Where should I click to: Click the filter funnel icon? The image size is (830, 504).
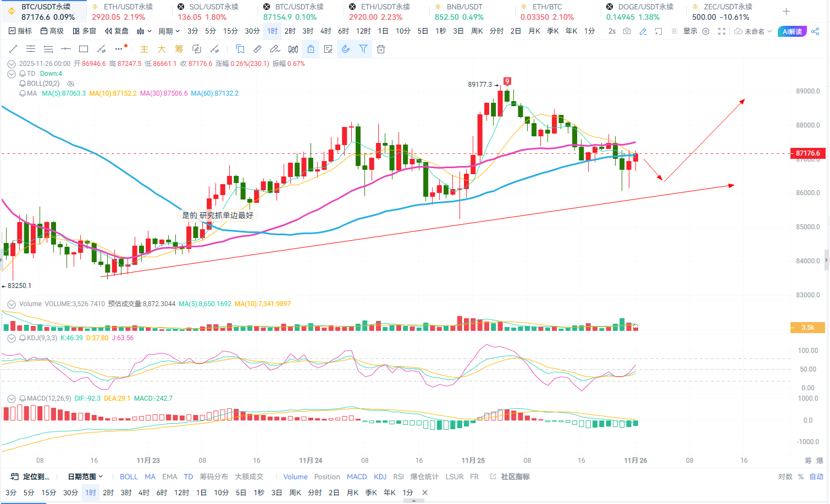[x=363, y=49]
